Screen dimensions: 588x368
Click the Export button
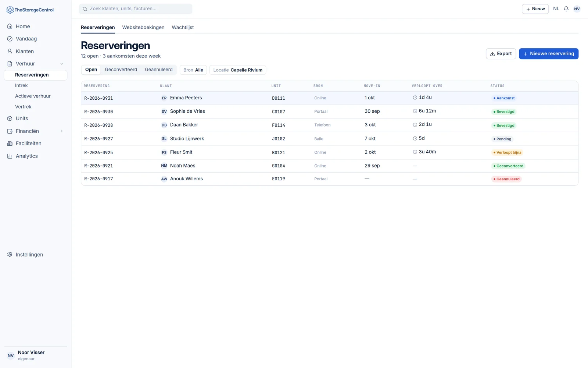tap(501, 54)
